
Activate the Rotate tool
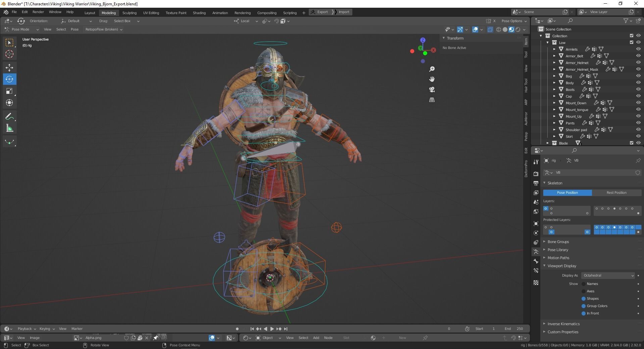click(x=9, y=79)
